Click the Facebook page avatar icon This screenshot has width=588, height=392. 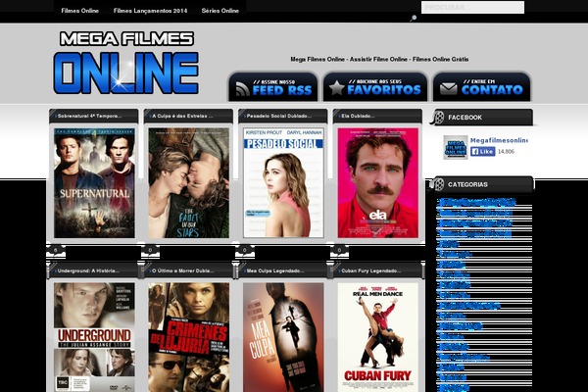[456, 147]
